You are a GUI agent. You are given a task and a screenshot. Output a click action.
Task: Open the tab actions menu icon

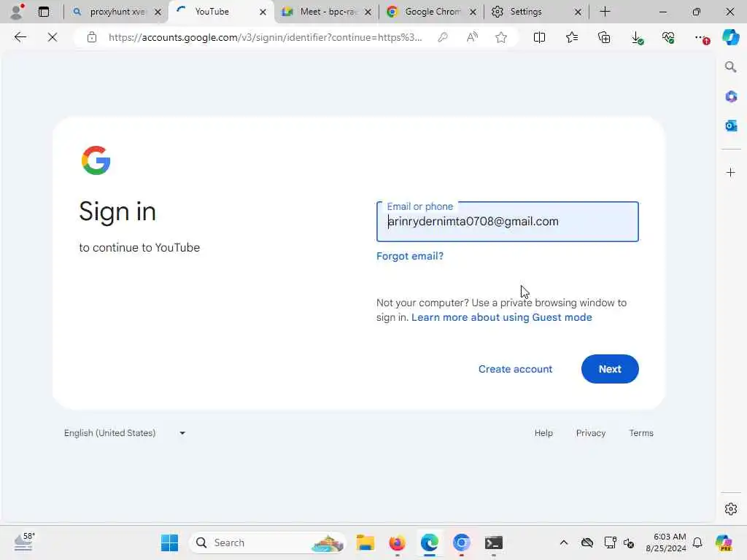[44, 12]
